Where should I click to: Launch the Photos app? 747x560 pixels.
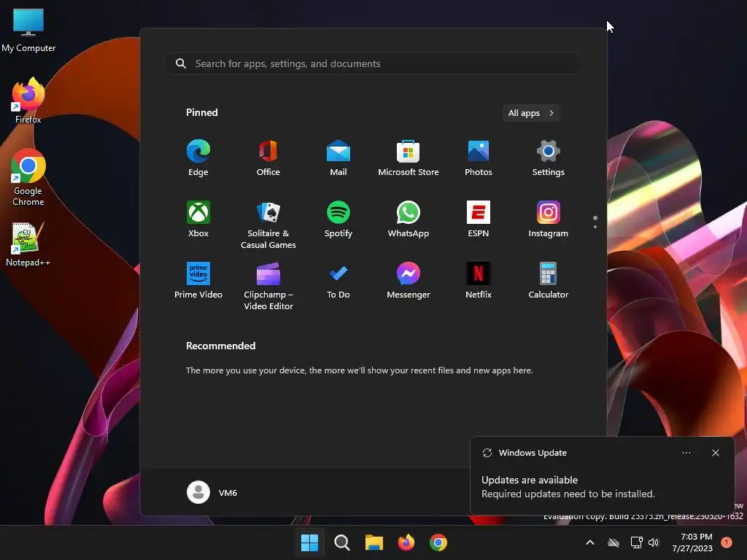pyautogui.click(x=479, y=158)
